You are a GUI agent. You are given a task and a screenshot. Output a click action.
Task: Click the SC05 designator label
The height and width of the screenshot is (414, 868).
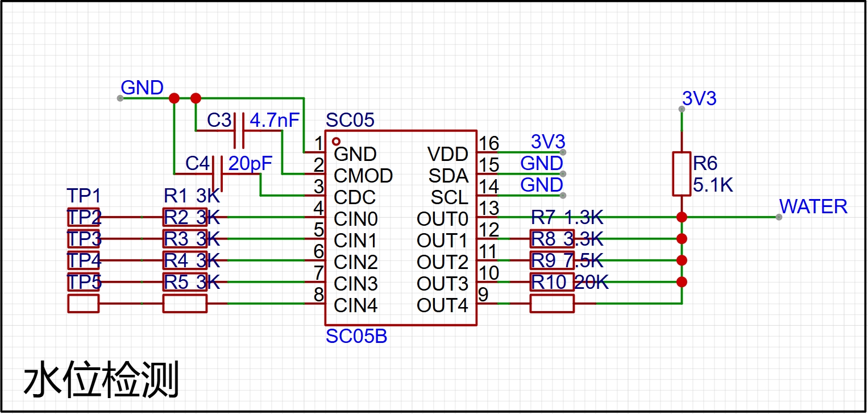point(350,121)
